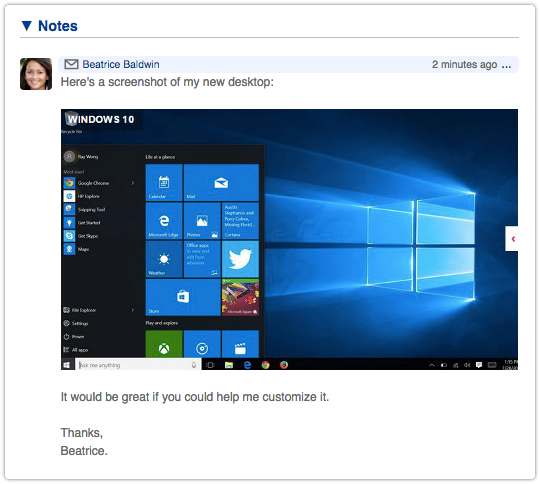The image size is (540, 484).
Task: Click the Task View icon on the screenshot taskbar
Action: tap(210, 365)
